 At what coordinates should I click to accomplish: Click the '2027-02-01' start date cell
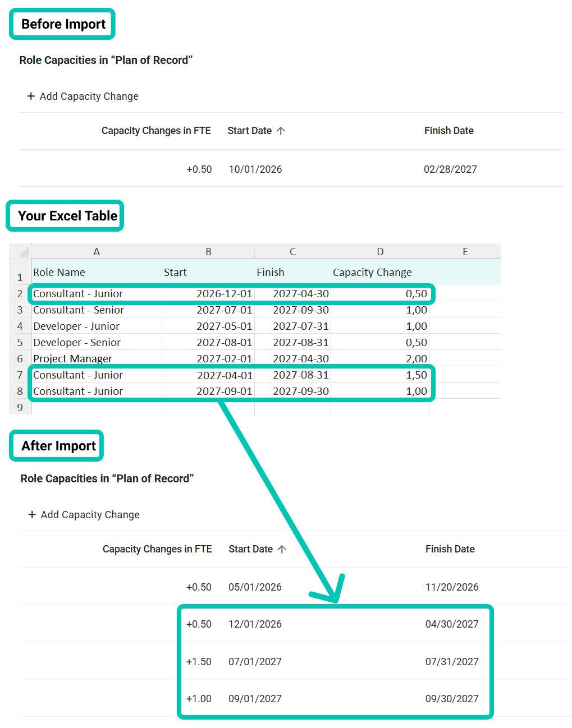pos(208,358)
